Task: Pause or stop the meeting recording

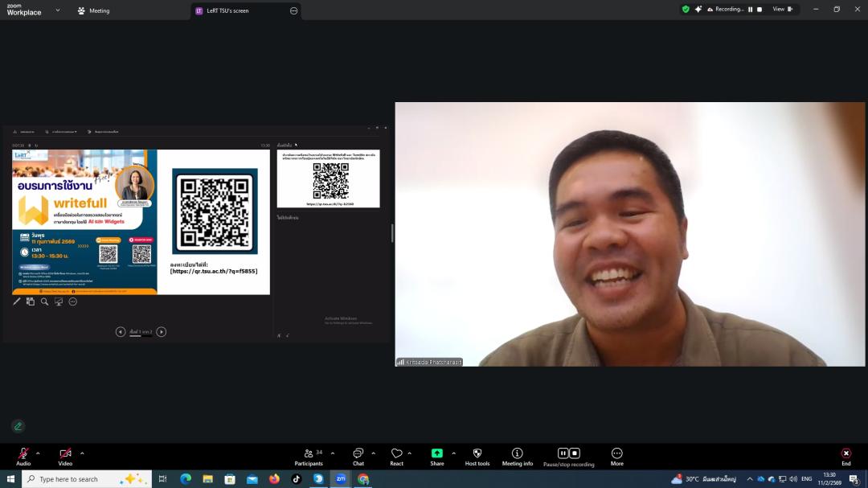Action: 568,454
